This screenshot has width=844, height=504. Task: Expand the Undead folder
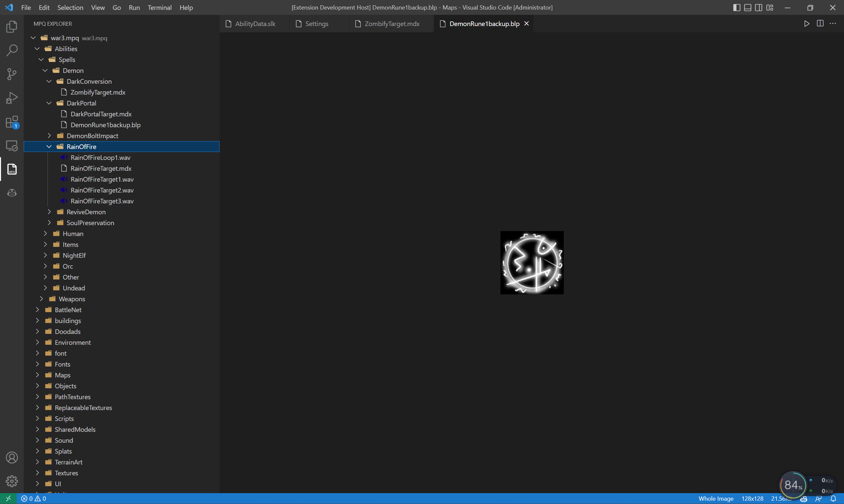pos(45,288)
